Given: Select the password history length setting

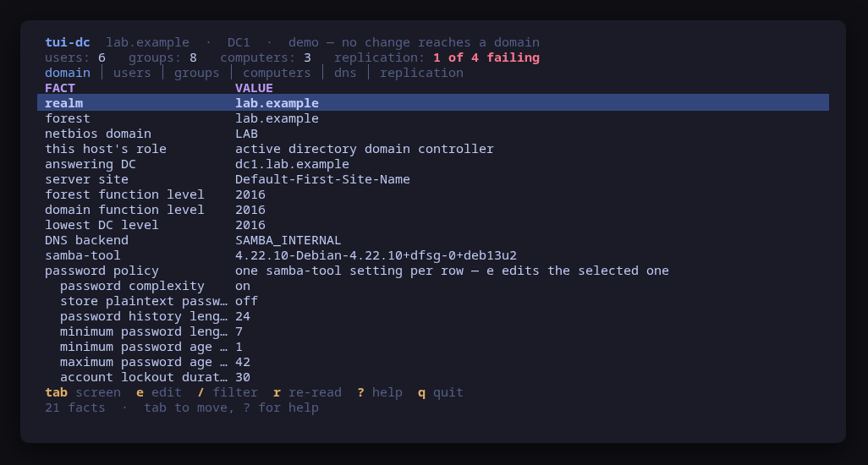Looking at the screenshot, I should [433, 316].
